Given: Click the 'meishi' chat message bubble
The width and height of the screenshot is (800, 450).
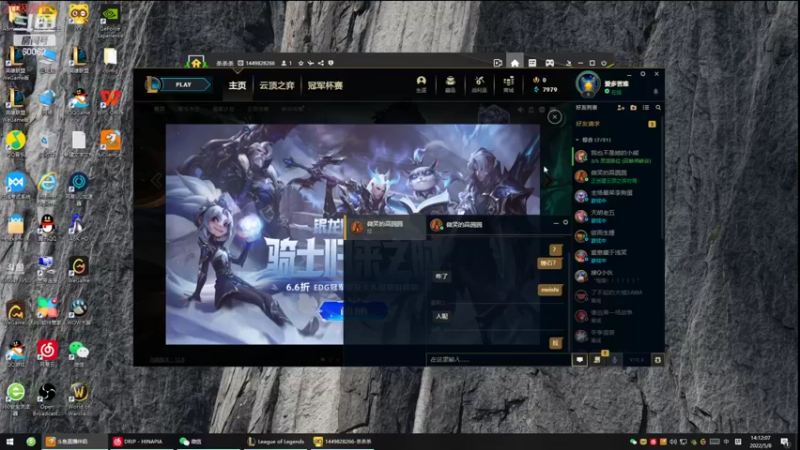Looking at the screenshot, I should click(550, 290).
